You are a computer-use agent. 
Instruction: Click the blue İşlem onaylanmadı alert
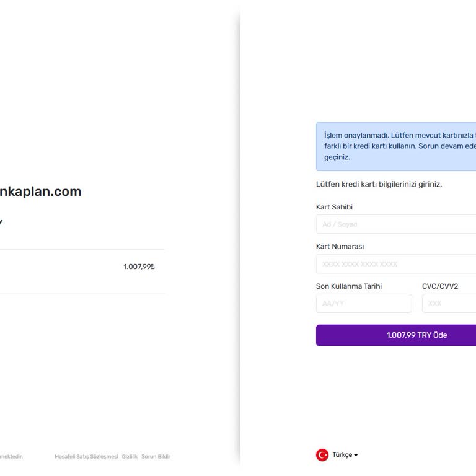click(397, 146)
